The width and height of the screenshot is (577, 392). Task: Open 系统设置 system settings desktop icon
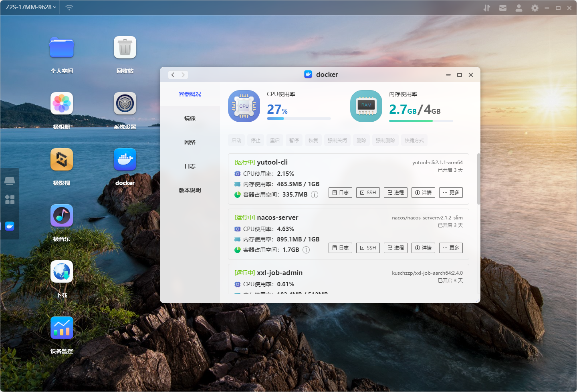click(125, 104)
